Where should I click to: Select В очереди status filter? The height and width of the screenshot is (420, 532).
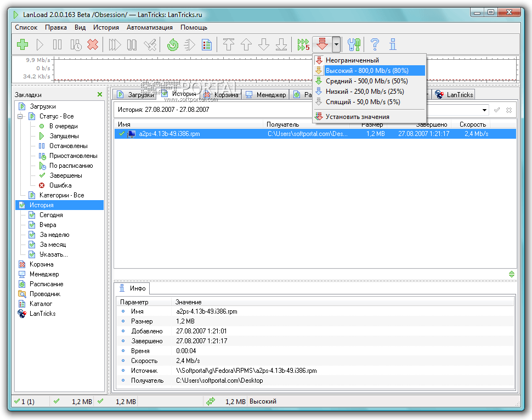tap(64, 126)
